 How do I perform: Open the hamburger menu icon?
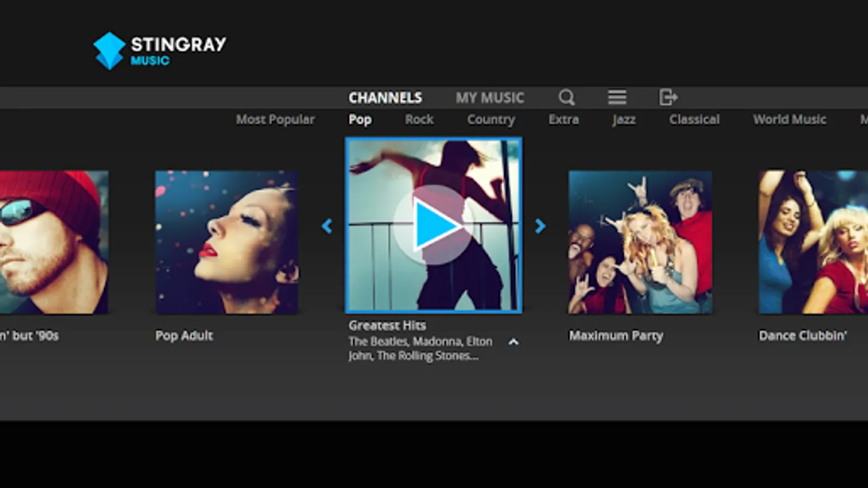[617, 98]
